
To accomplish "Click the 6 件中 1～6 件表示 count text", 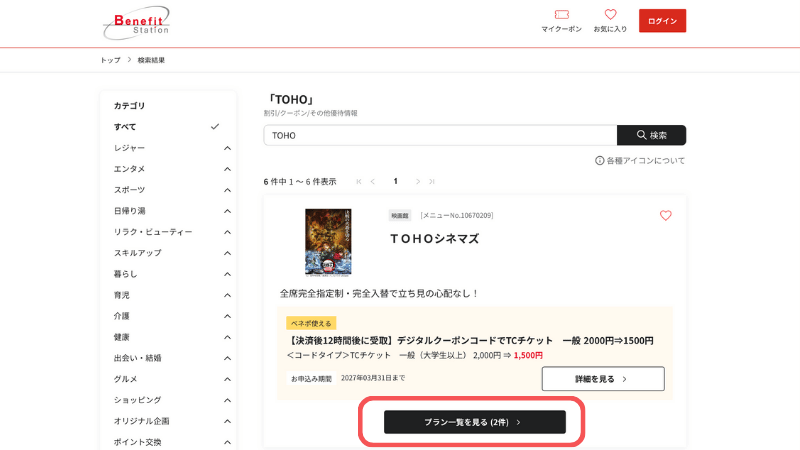I will pyautogui.click(x=300, y=182).
